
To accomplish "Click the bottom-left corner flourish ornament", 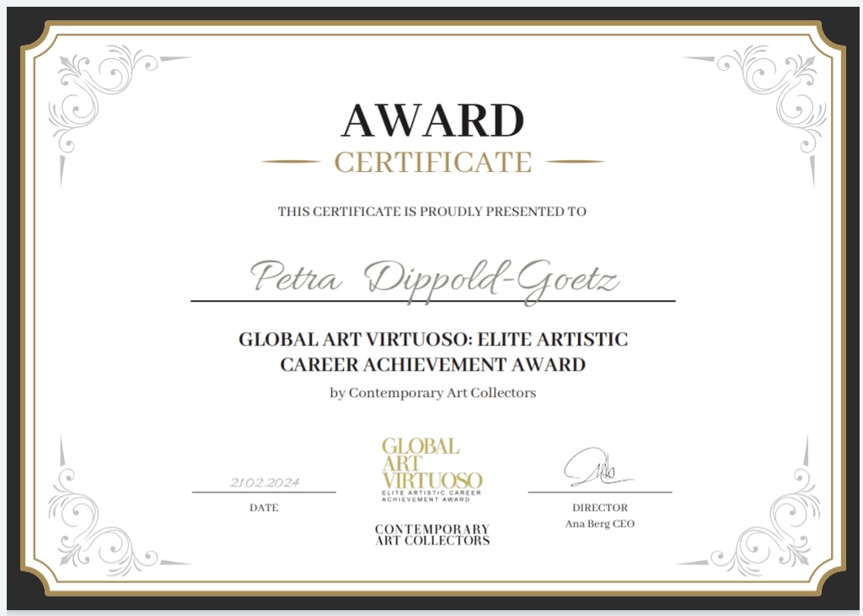I will pos(101,518).
